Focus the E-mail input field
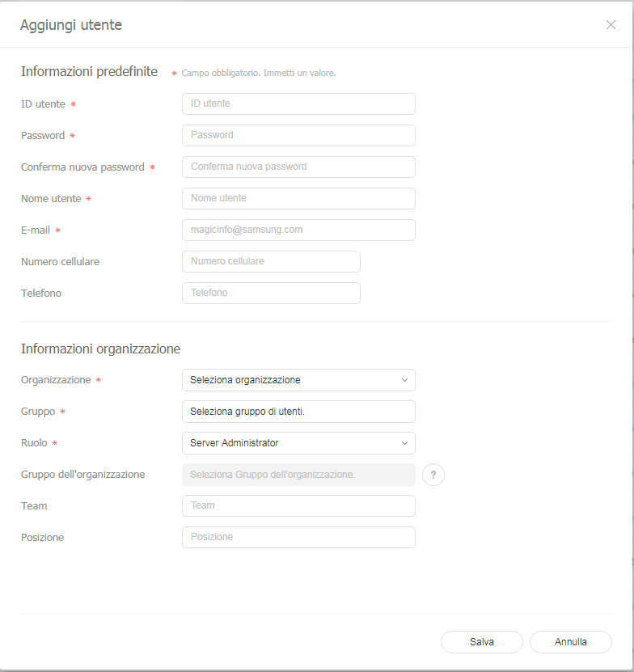 (298, 230)
